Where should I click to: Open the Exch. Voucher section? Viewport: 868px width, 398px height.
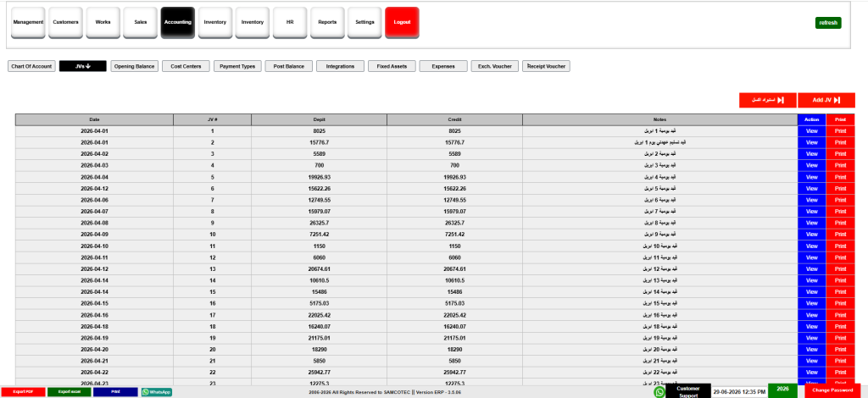coord(495,66)
